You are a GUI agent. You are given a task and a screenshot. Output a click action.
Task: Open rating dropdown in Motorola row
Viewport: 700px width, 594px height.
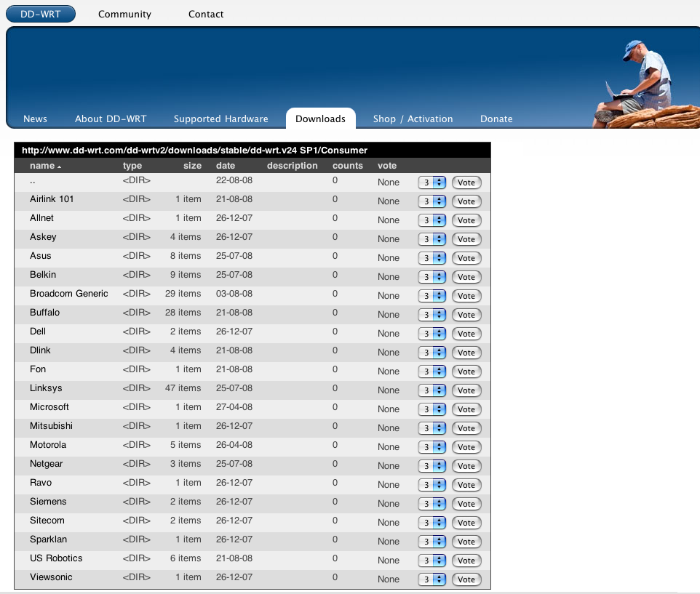431,447
